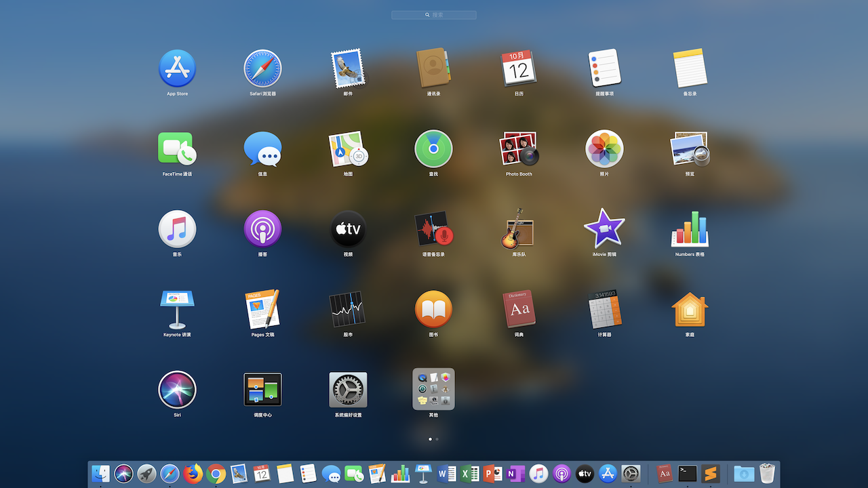Image resolution: width=868 pixels, height=488 pixels.
Task: Open Numbers chart icon in the Dock
Action: (x=400, y=473)
